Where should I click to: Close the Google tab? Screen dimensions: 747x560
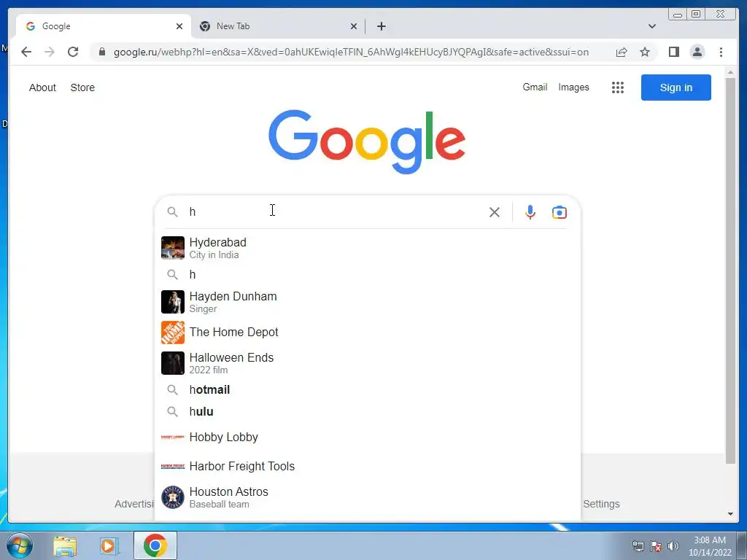pyautogui.click(x=179, y=26)
